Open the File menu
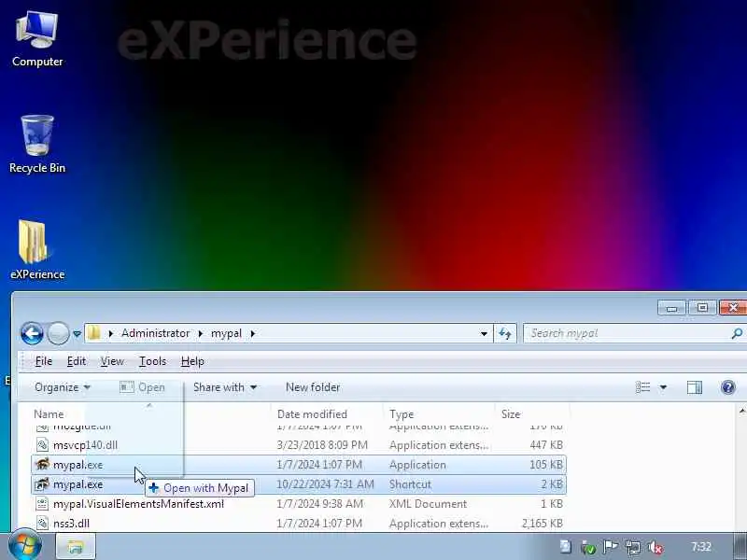Screen dimensions: 747x560 coord(43,361)
